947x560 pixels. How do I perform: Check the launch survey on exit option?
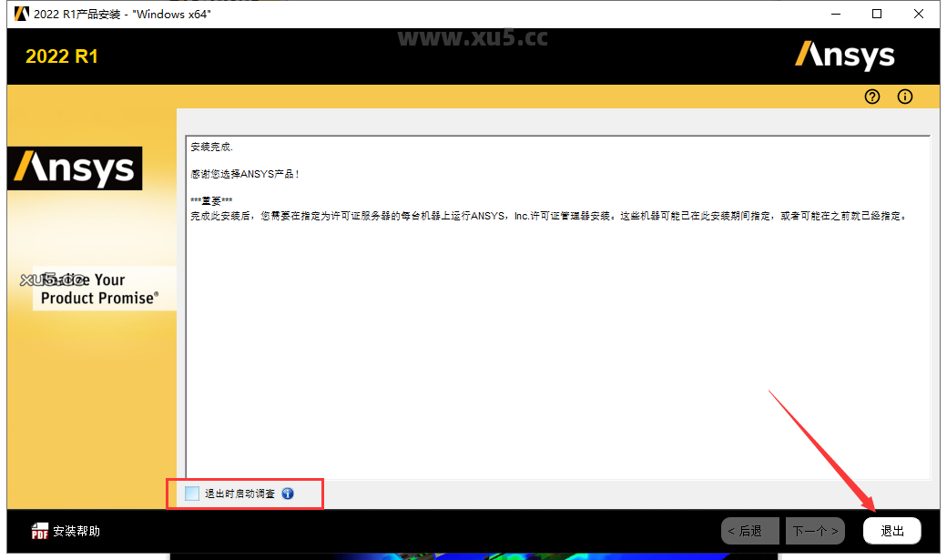pos(192,494)
